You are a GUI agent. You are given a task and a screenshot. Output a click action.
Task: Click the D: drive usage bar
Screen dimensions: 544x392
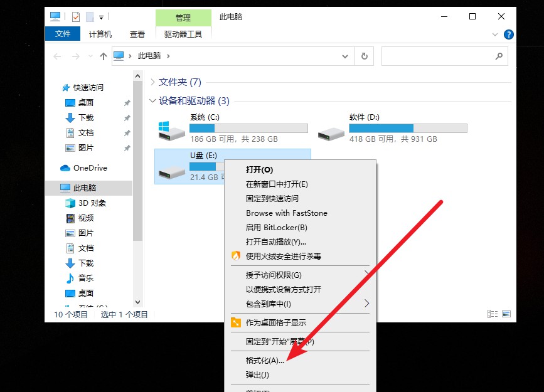[x=408, y=129]
